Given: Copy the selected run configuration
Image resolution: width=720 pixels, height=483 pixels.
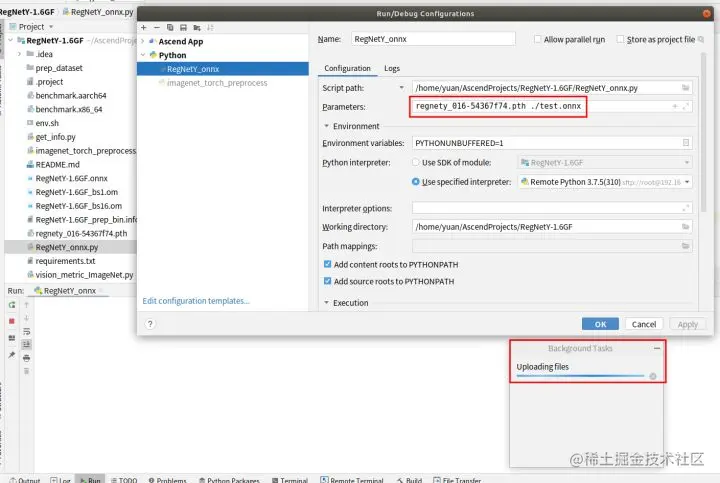Looking at the screenshot, I should coord(170,28).
